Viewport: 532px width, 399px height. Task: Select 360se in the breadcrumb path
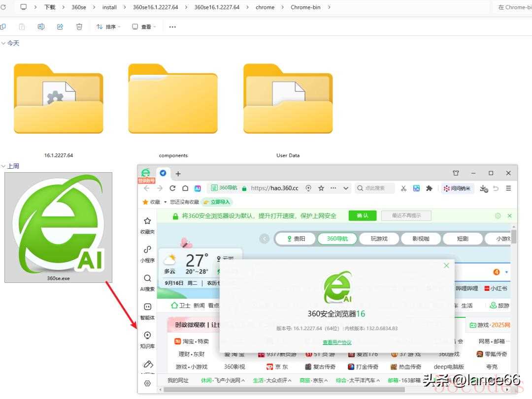79,7
